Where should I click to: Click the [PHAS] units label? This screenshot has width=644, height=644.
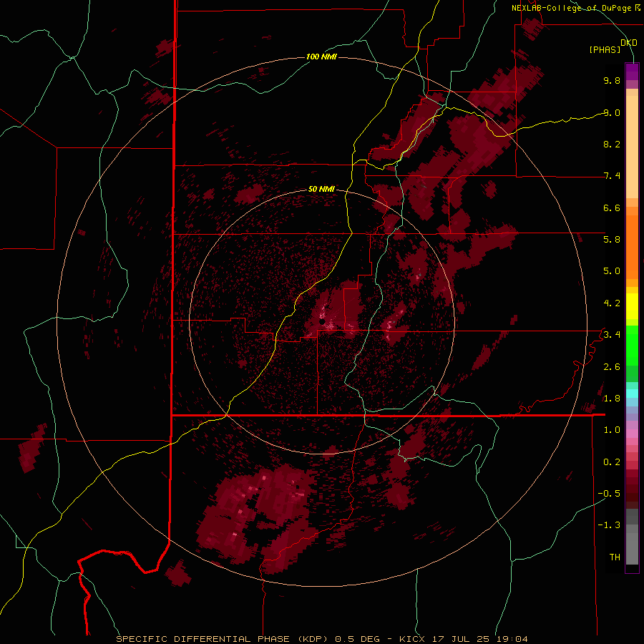point(605,49)
